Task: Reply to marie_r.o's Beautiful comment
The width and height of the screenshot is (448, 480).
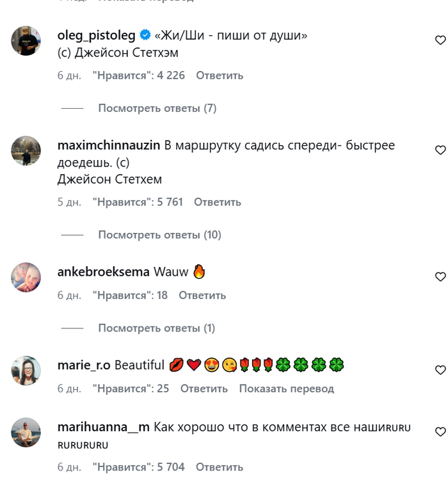Action: [x=204, y=388]
